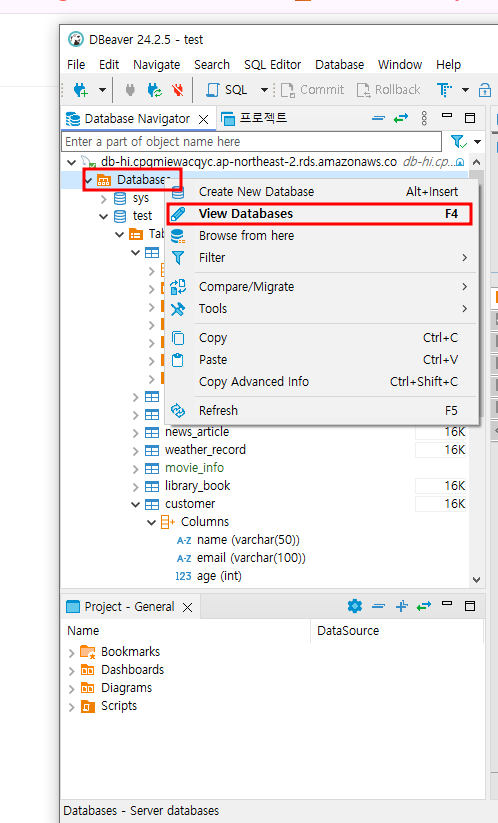Select the Diagrams folder
This screenshot has height=823, width=498.
point(126,688)
